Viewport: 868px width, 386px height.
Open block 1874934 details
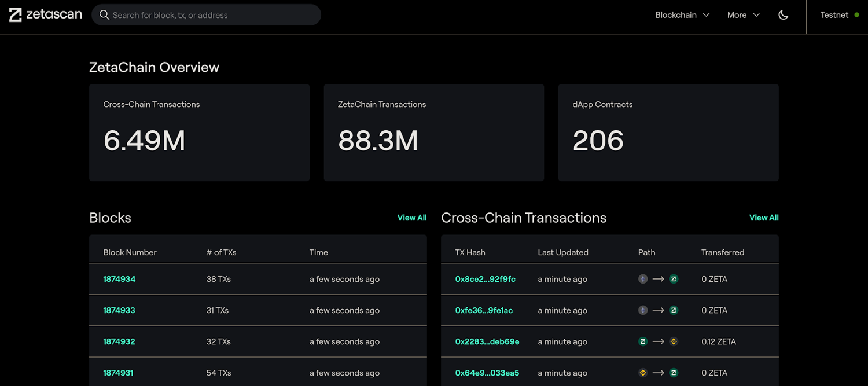click(119, 279)
